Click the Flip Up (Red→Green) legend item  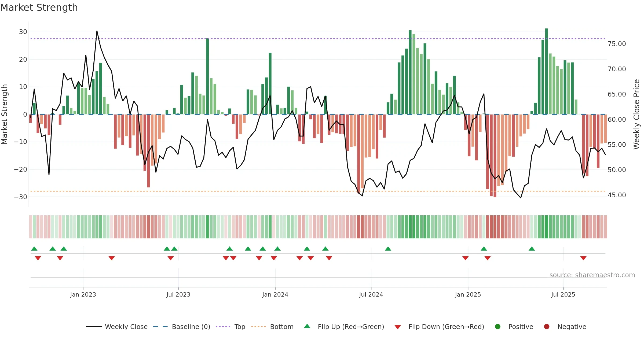344,327
